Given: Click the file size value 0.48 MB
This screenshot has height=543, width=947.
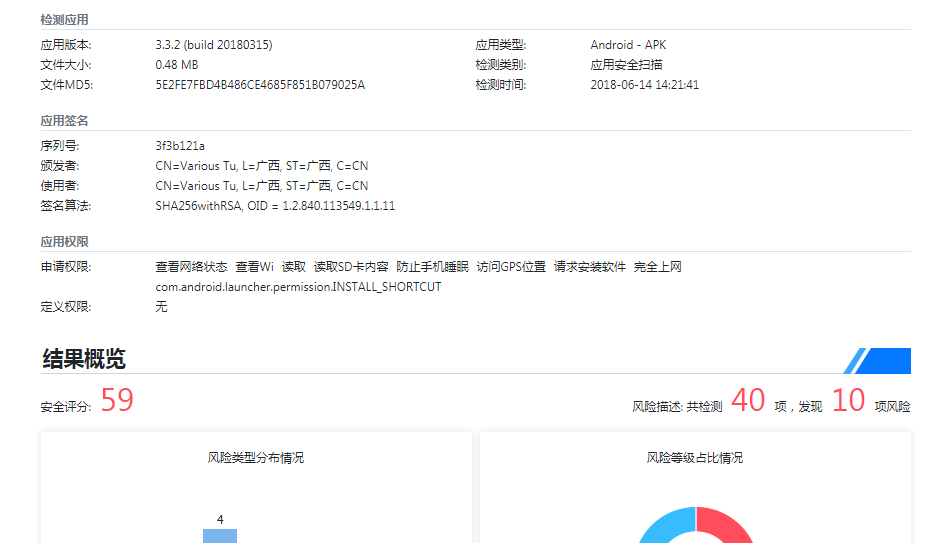Looking at the screenshot, I should point(177,65).
